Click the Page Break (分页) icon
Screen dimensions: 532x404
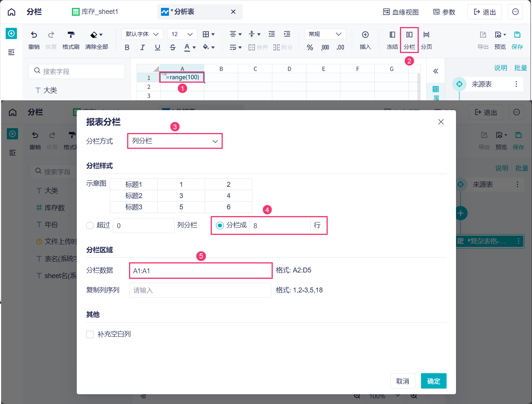pyautogui.click(x=426, y=35)
